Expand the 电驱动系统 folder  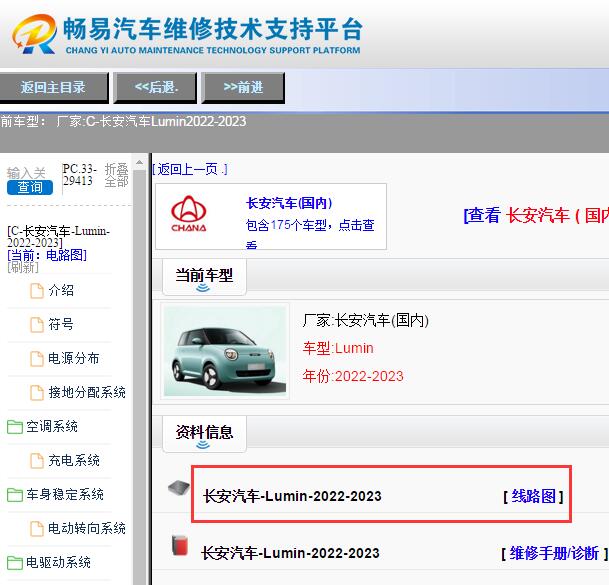[58, 562]
